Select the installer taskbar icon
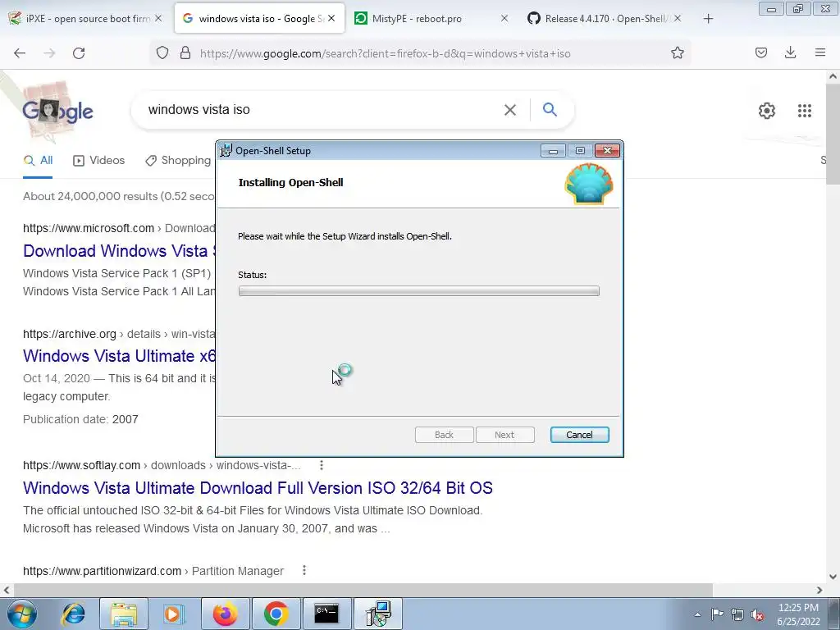Screen dimensions: 840x630 (x=378, y=614)
